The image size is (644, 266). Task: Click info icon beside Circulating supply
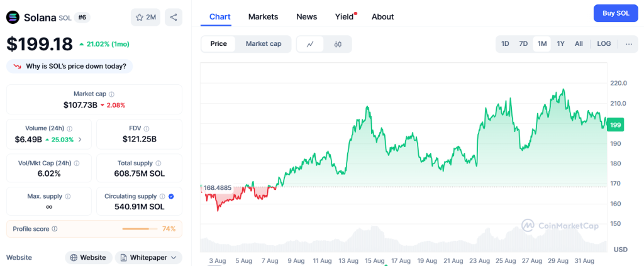tap(162, 196)
